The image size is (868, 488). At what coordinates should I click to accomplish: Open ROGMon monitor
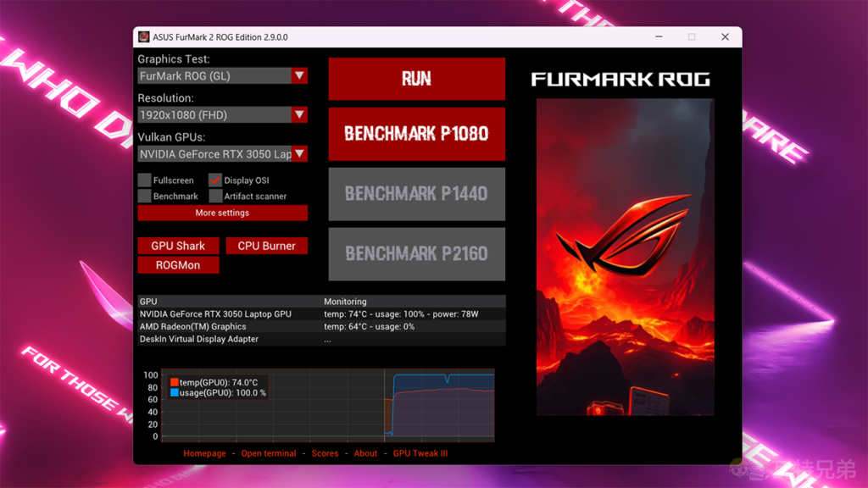[x=178, y=265]
